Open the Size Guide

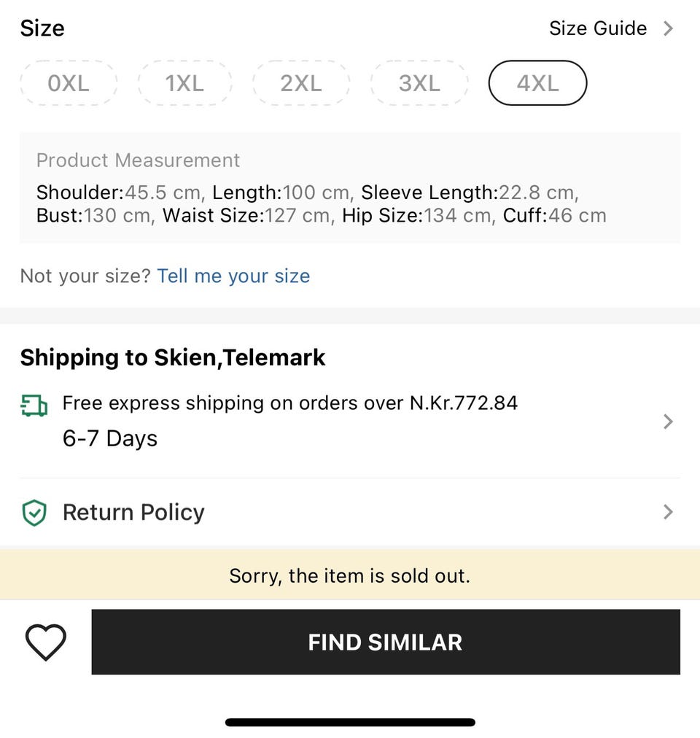tap(598, 28)
